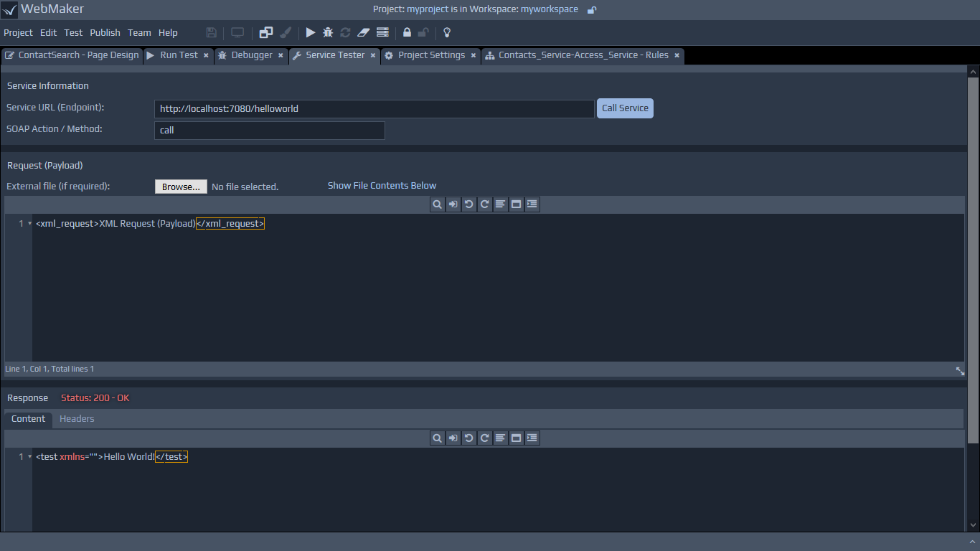Click search icon in request editor toolbar
The image size is (980, 551).
pos(437,204)
